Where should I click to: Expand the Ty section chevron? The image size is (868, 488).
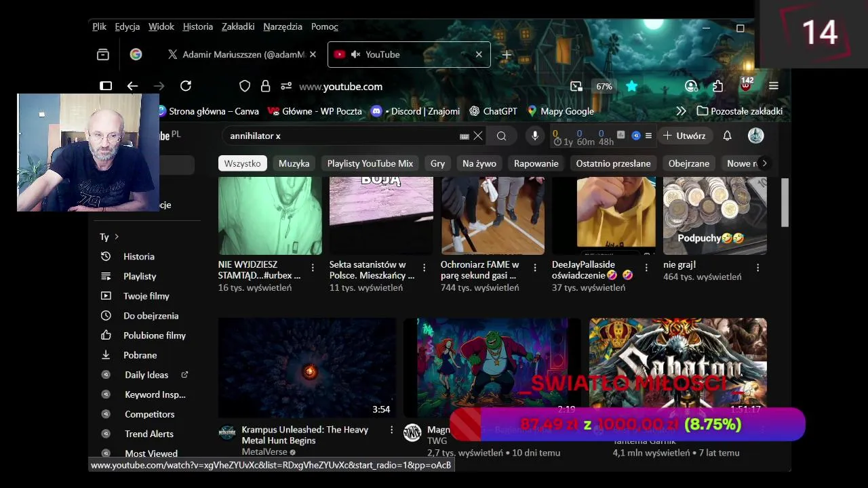117,237
